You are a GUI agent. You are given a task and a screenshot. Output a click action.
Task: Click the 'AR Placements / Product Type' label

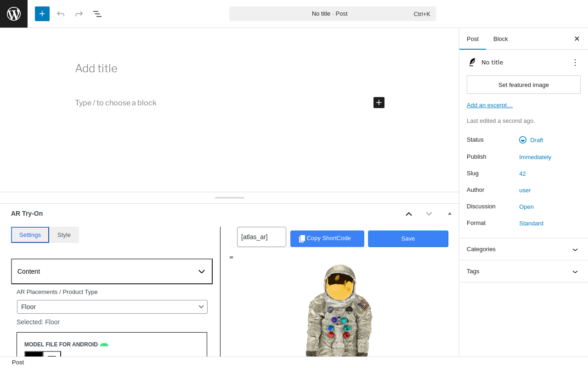coord(57,292)
